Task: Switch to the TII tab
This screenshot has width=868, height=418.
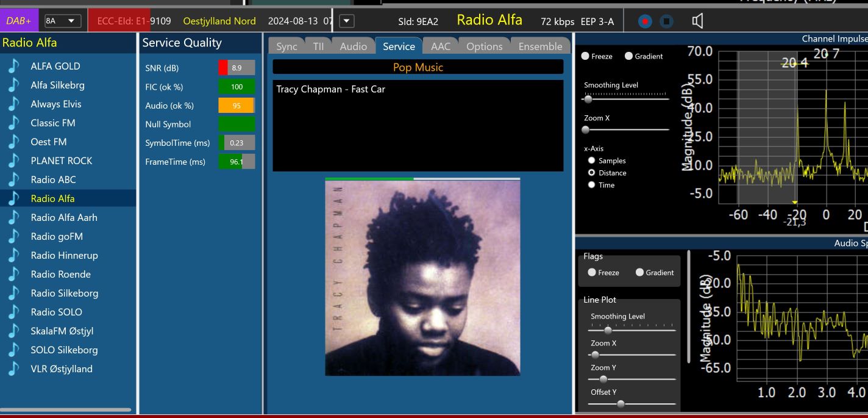Action: [x=318, y=46]
